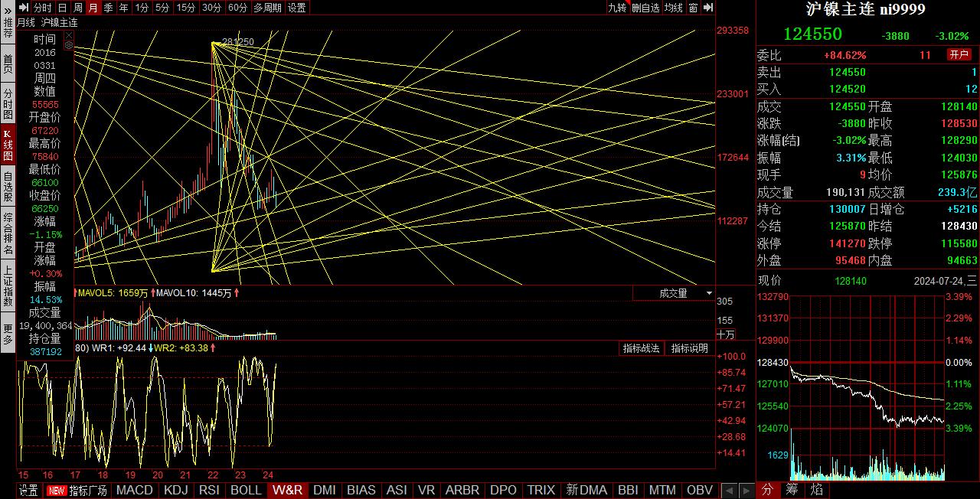
Task: Open info panel gear settings icon
Action: [x=69, y=45]
